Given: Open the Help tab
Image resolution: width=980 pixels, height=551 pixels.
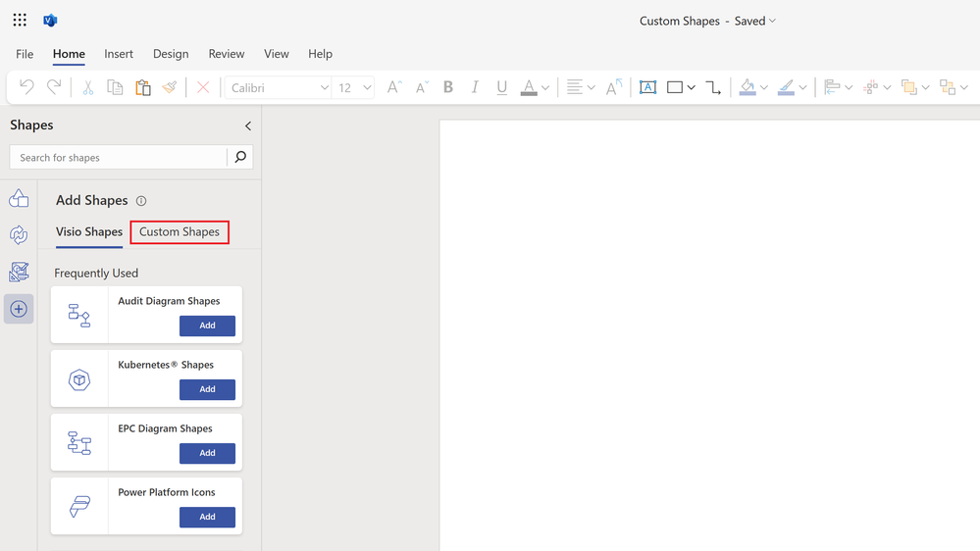Looking at the screenshot, I should coord(320,54).
